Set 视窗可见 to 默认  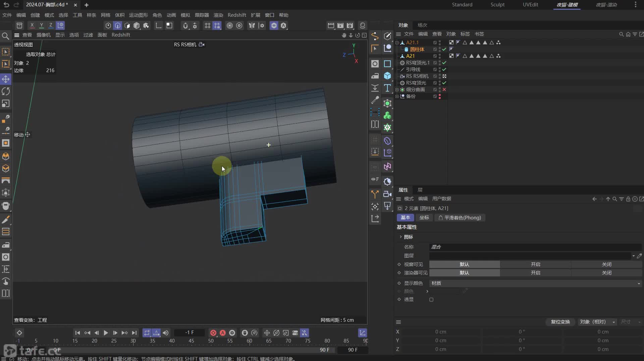(x=465, y=264)
